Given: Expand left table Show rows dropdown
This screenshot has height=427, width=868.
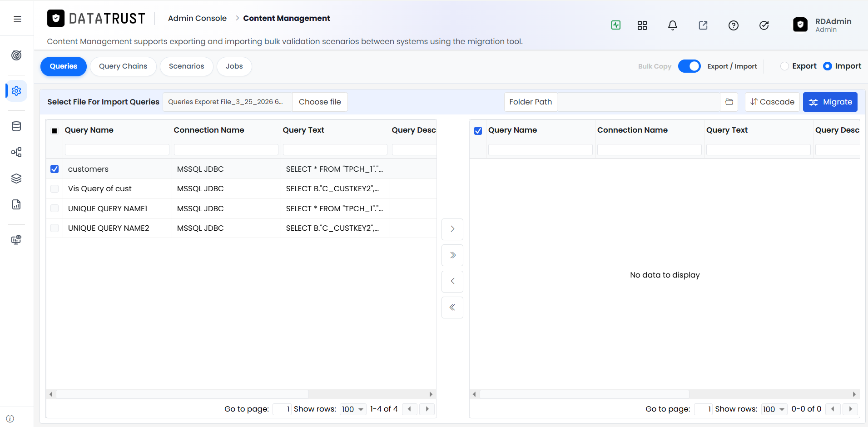Looking at the screenshot, I should coord(353,409).
